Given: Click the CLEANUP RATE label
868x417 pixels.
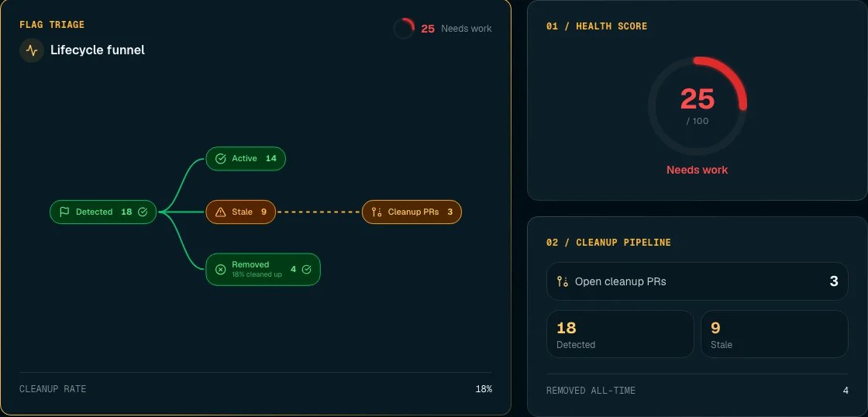Looking at the screenshot, I should click(53, 389).
